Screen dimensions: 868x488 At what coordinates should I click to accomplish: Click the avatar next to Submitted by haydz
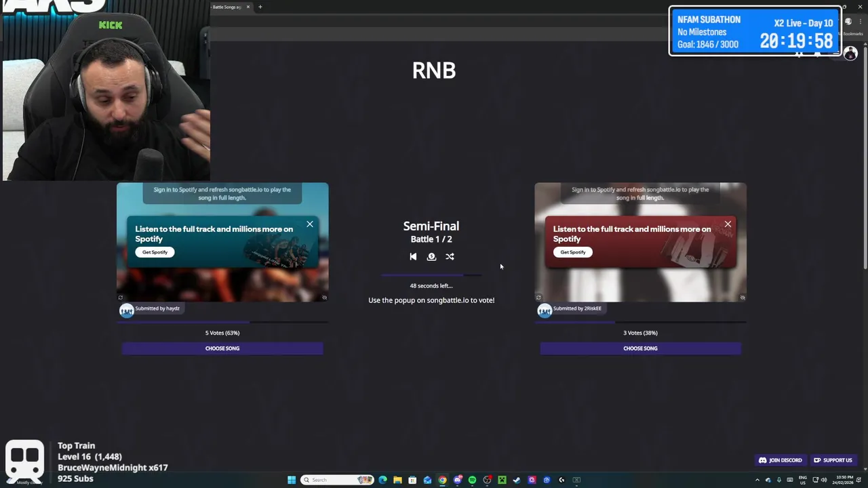(x=126, y=310)
